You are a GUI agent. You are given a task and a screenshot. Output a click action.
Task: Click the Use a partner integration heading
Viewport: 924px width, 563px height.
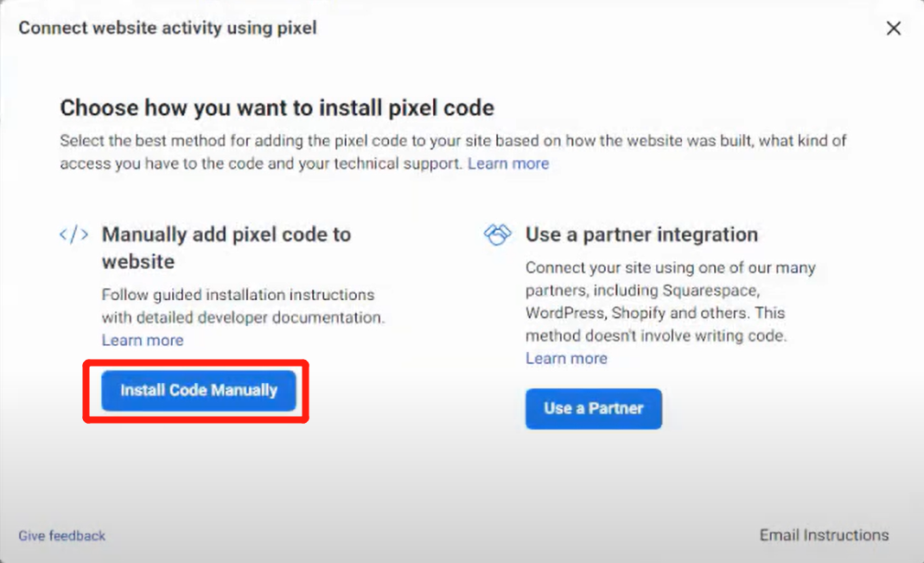641,234
